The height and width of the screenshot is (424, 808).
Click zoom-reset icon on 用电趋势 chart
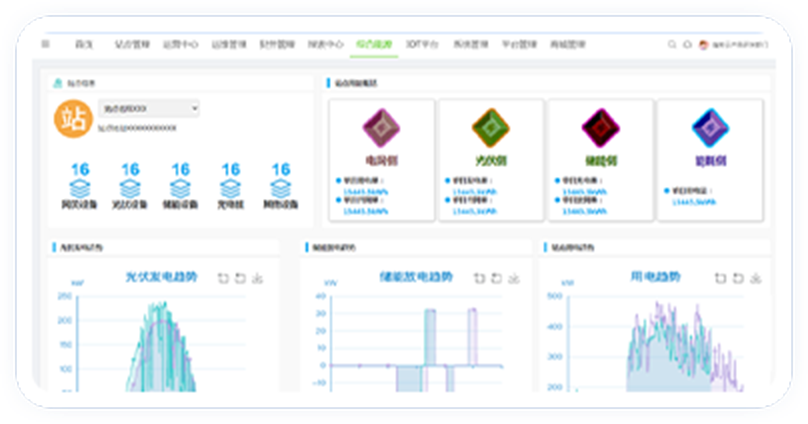[x=738, y=278]
